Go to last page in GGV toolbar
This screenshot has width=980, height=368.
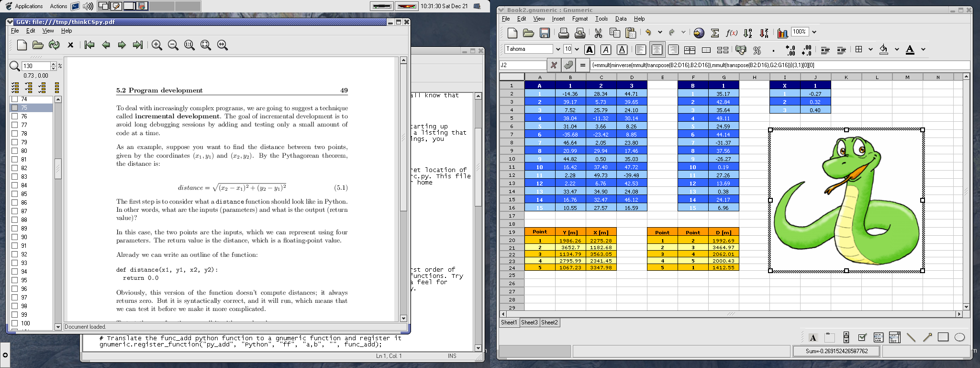138,45
